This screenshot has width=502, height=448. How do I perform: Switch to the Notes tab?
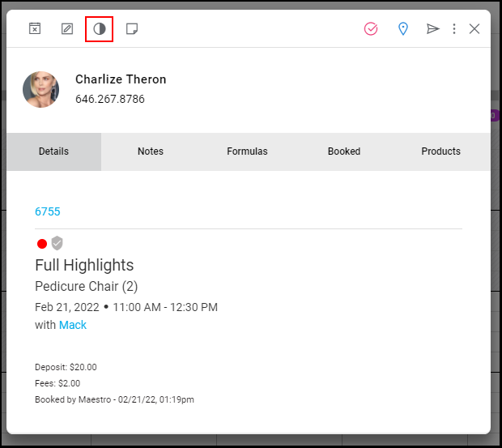pos(151,151)
